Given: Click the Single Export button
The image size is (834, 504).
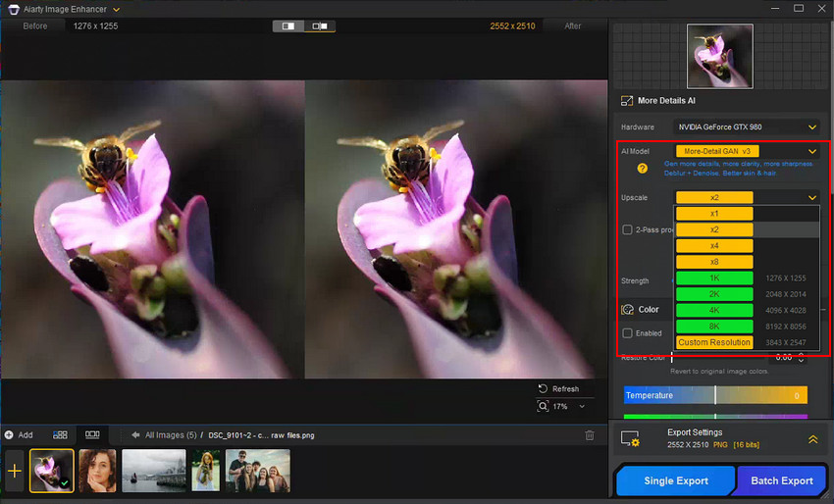Looking at the screenshot, I should [673, 480].
